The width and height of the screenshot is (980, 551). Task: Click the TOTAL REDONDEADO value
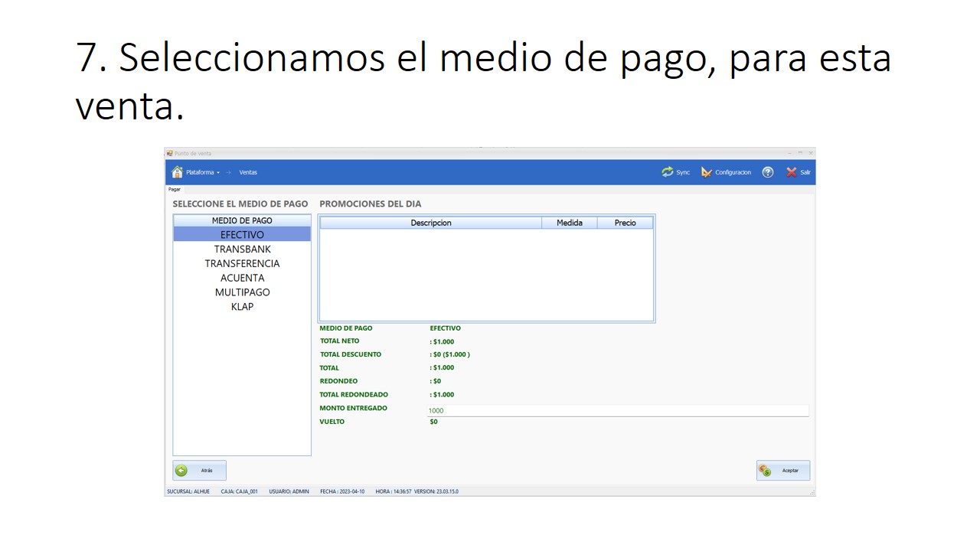click(442, 395)
